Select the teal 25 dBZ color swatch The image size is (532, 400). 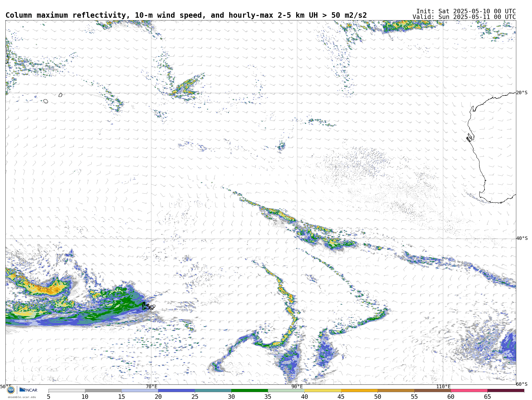213,391
